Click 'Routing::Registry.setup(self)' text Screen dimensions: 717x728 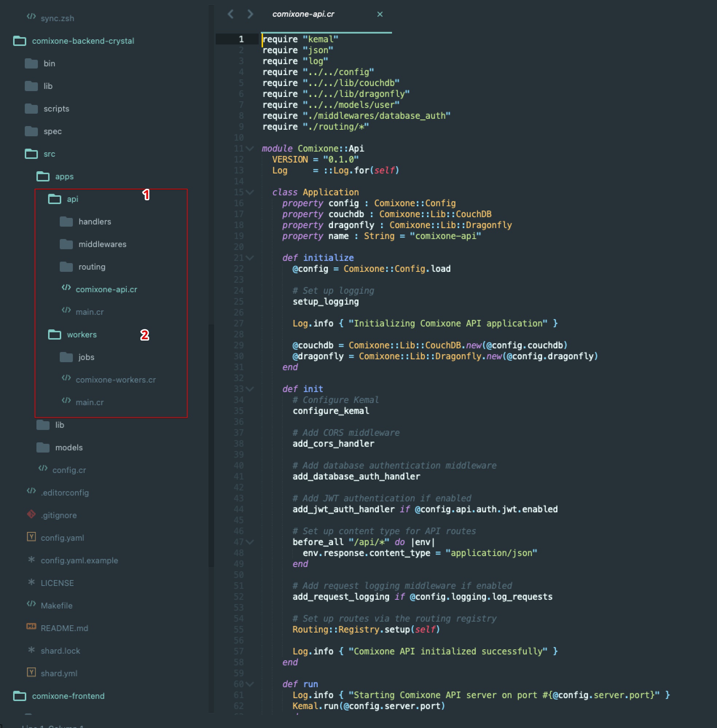[x=367, y=630]
